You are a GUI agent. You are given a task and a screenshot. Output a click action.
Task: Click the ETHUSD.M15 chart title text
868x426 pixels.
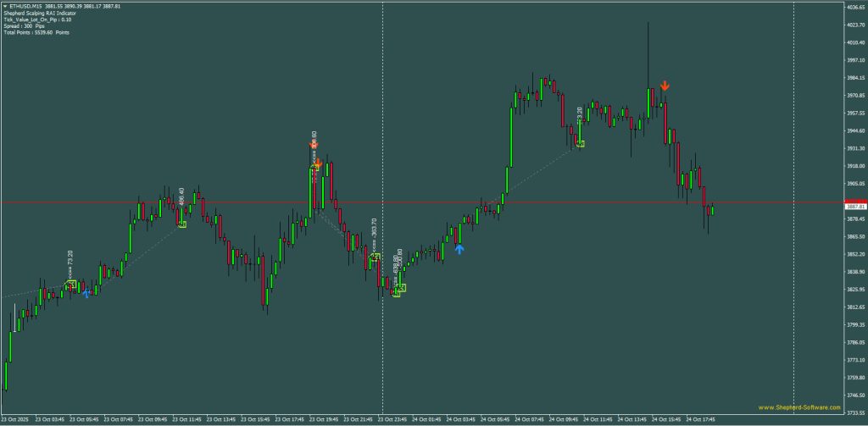(x=26, y=6)
